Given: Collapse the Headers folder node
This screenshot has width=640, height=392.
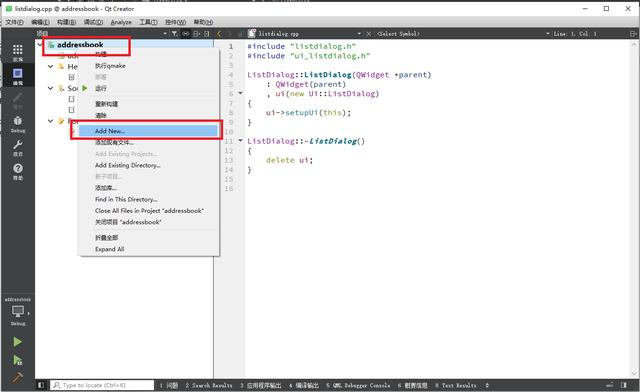Looking at the screenshot, I should click(50, 66).
